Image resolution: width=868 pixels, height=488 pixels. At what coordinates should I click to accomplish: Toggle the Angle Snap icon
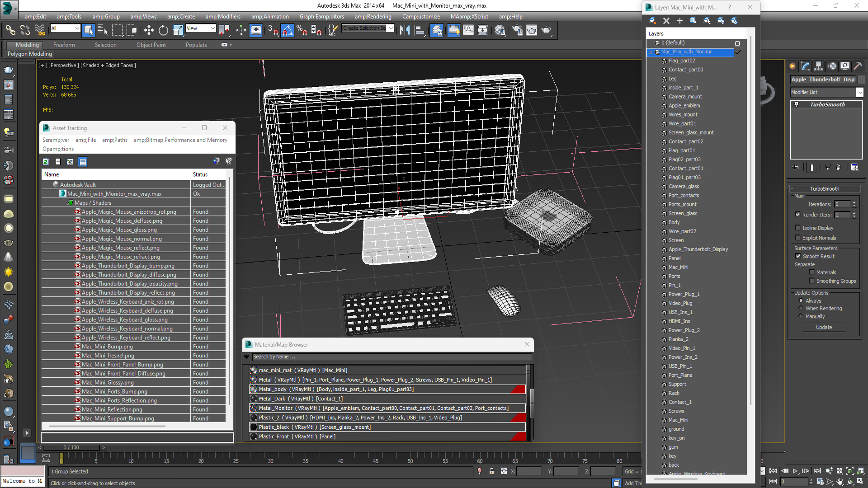pyautogui.click(x=288, y=30)
